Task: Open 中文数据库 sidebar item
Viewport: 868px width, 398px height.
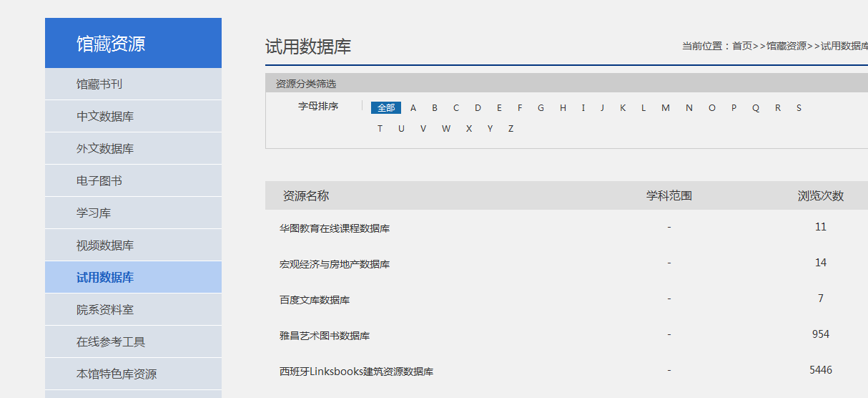Action: (x=133, y=116)
